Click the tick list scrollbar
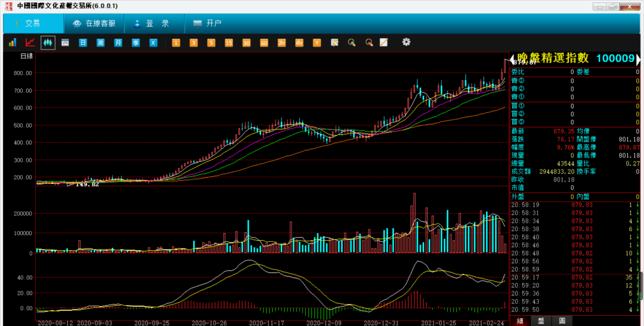This screenshot has height=326, width=644. point(640,286)
